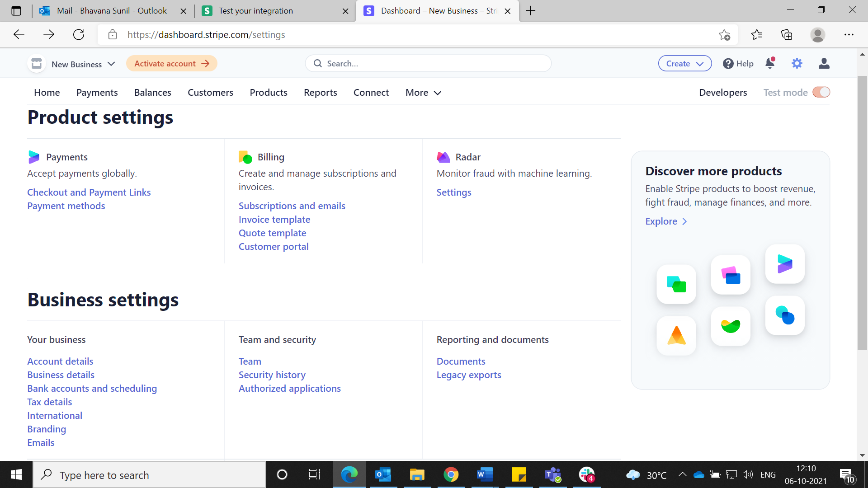Open the notifications bell icon
The width and height of the screenshot is (868, 488).
tap(770, 63)
